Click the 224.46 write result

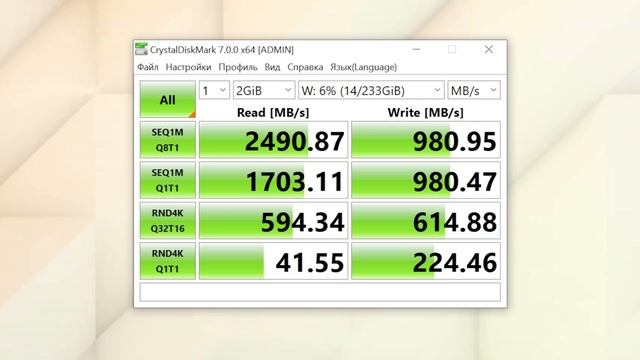426,261
